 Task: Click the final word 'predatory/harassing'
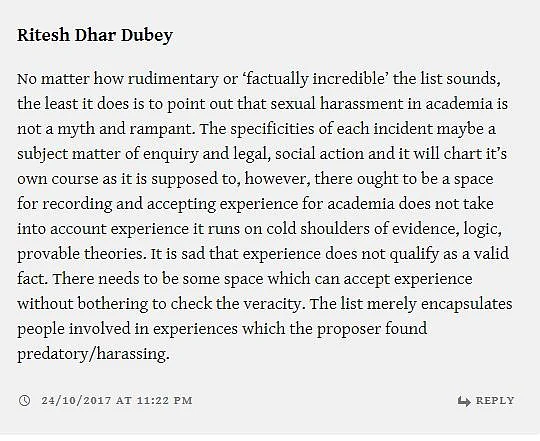tap(92, 354)
